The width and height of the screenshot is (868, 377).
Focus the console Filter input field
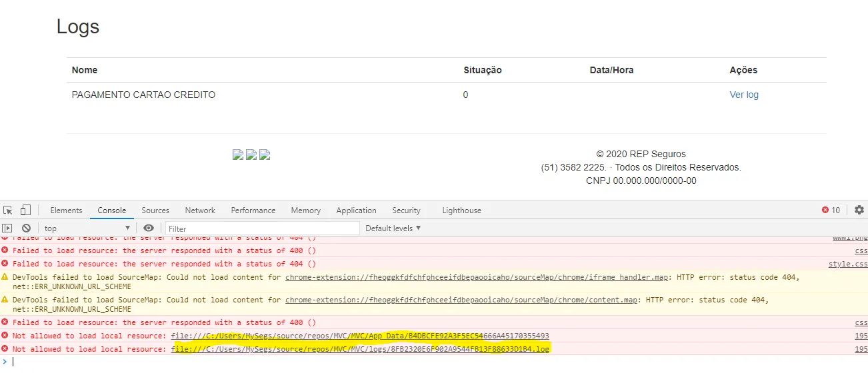(263, 228)
